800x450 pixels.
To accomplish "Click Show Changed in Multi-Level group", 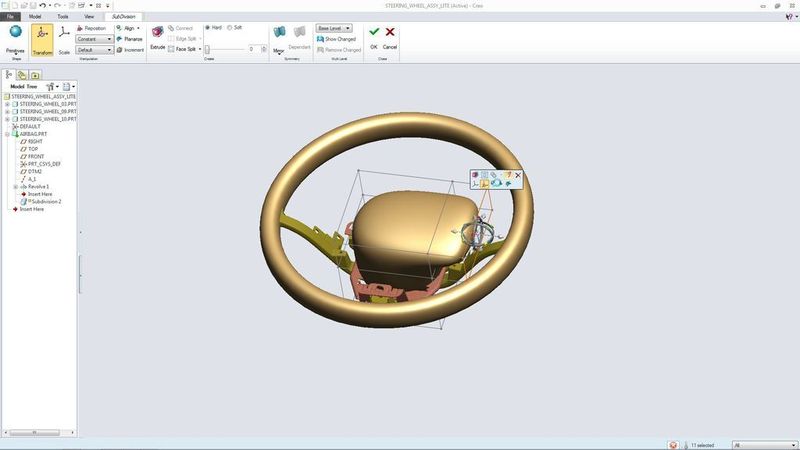I will pos(336,39).
